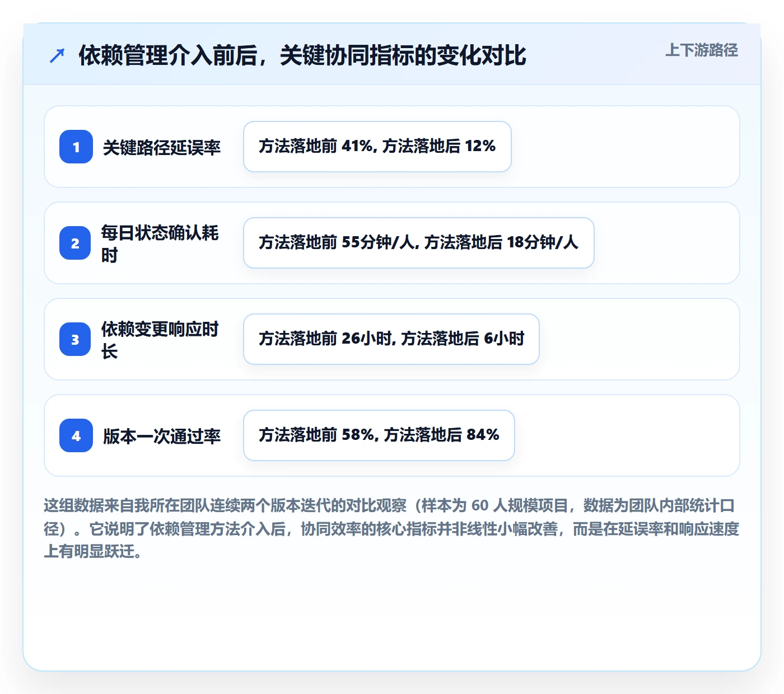
Task: Select the 依赖变更响应时长 label
Action: 160,340
